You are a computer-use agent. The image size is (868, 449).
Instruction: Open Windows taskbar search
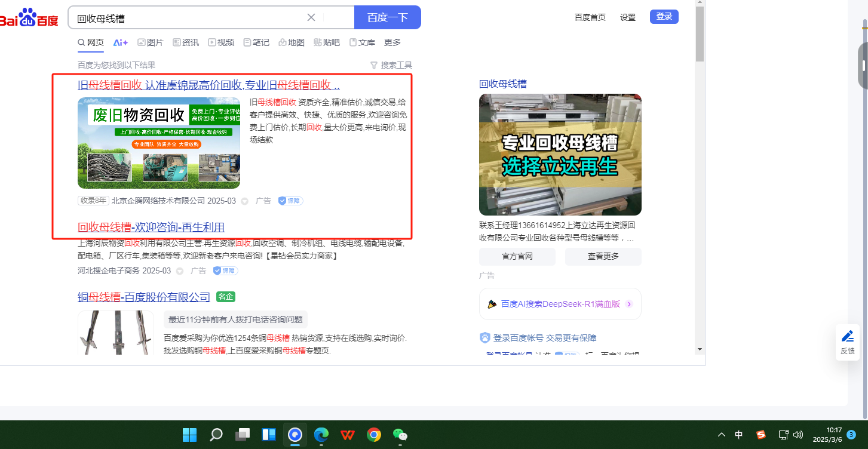[216, 435]
